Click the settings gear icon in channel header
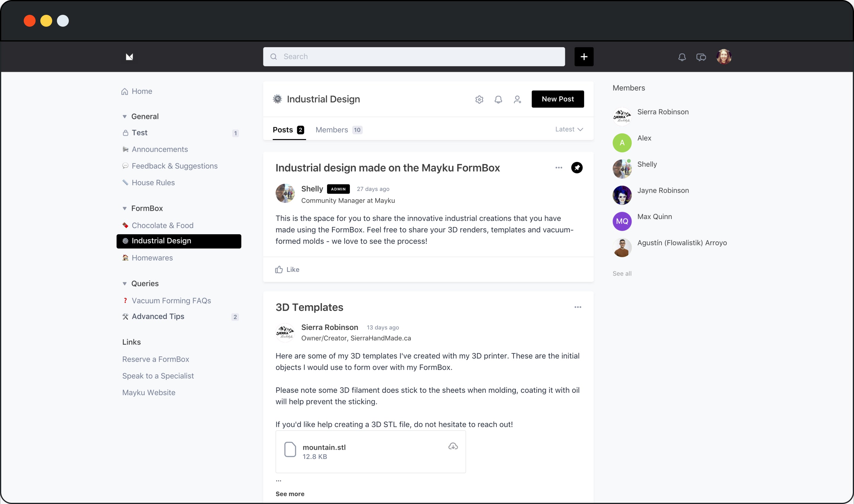The width and height of the screenshot is (854, 504). click(x=479, y=99)
